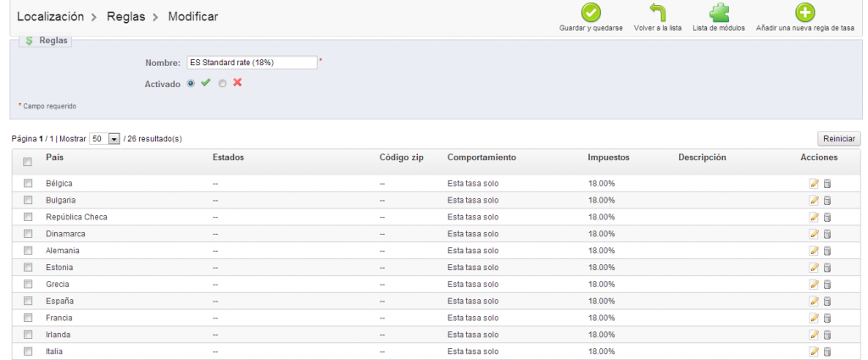The width and height of the screenshot is (868, 360).
Task: Open Lista de módulos puzzle icon
Action: pos(719,13)
